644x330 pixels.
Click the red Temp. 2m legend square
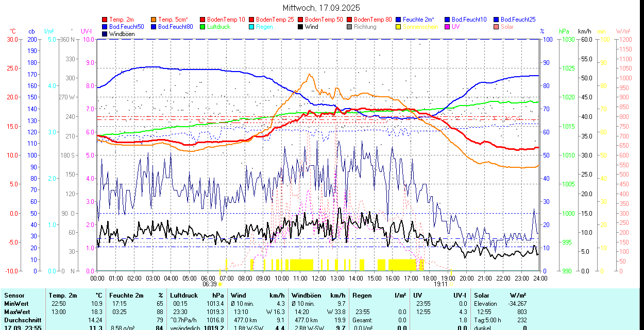pyautogui.click(x=105, y=20)
